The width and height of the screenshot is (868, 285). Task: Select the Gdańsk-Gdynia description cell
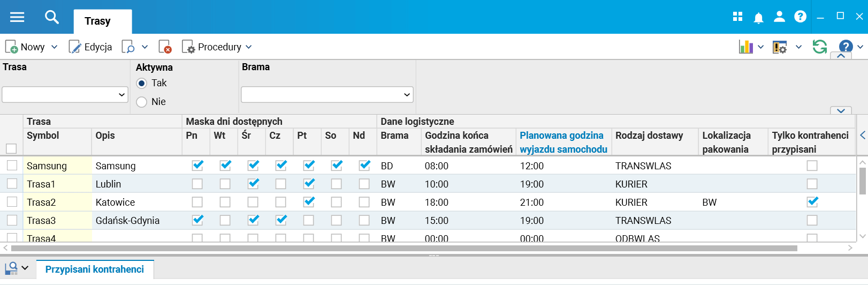tap(137, 220)
